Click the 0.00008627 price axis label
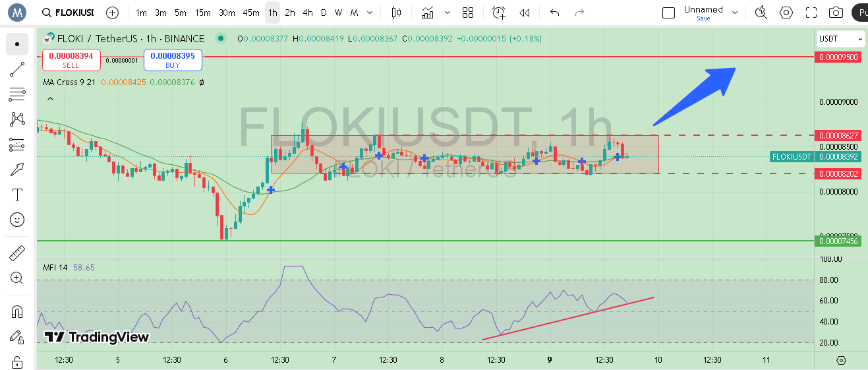Viewport: 868px width, 370px height. (838, 135)
